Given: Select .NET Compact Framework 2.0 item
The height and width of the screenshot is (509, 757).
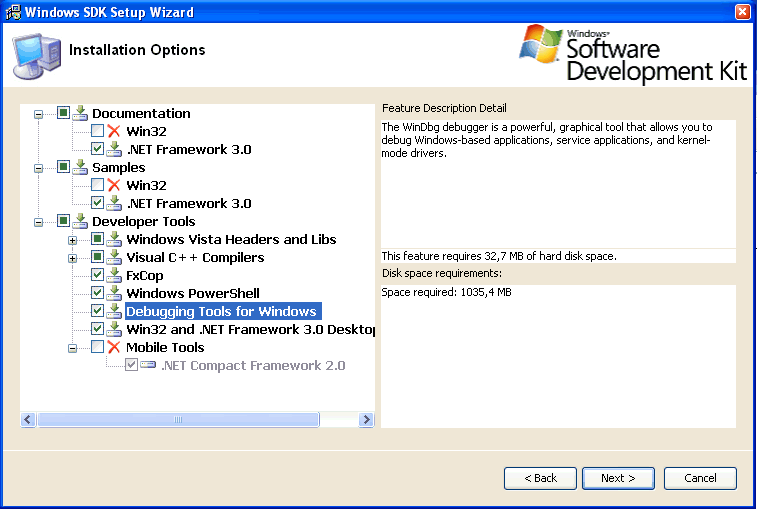Looking at the screenshot, I should 253,365.
